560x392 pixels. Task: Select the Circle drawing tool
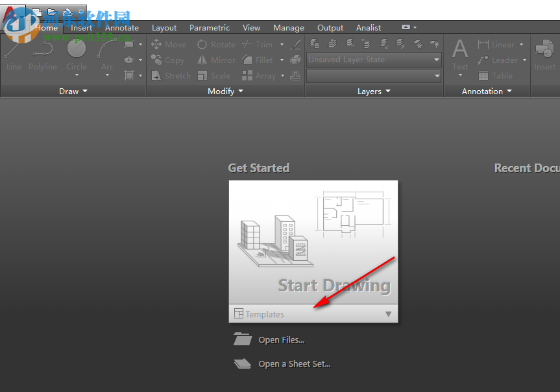77,53
